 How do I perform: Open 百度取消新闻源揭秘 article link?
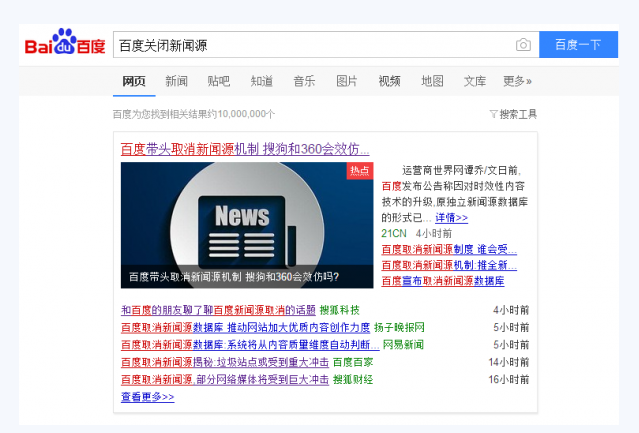tap(225, 362)
